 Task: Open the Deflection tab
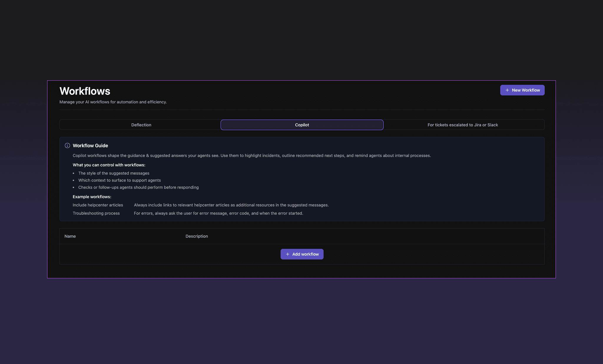pyautogui.click(x=141, y=125)
